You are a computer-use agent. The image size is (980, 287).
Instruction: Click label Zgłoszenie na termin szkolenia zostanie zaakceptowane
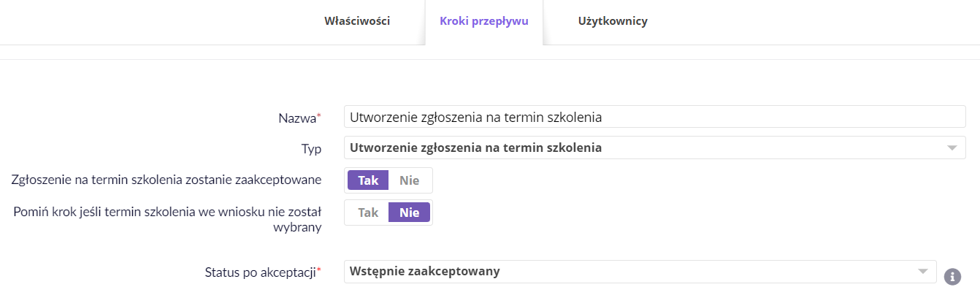[x=167, y=180]
